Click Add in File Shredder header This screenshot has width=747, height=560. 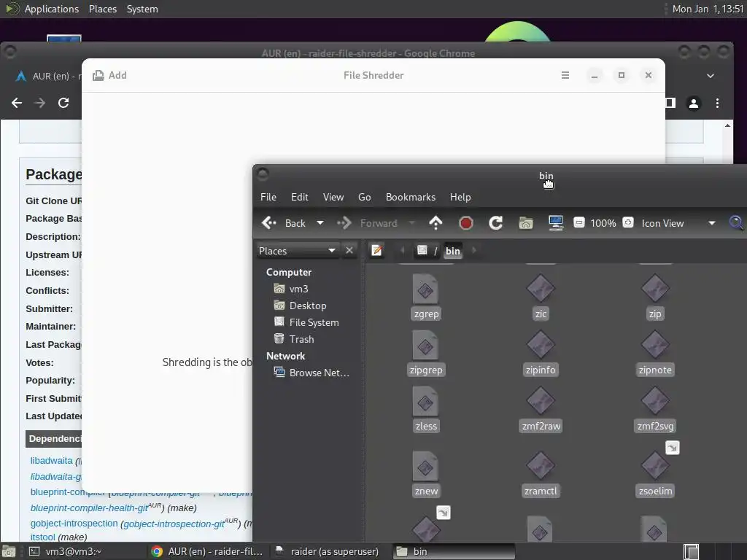(110, 75)
